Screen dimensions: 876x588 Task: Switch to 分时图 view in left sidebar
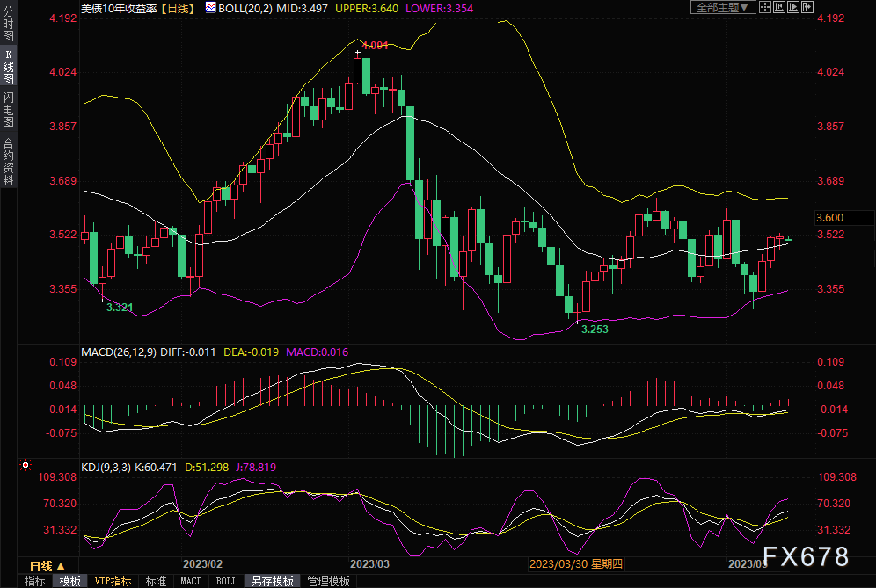coord(8,30)
